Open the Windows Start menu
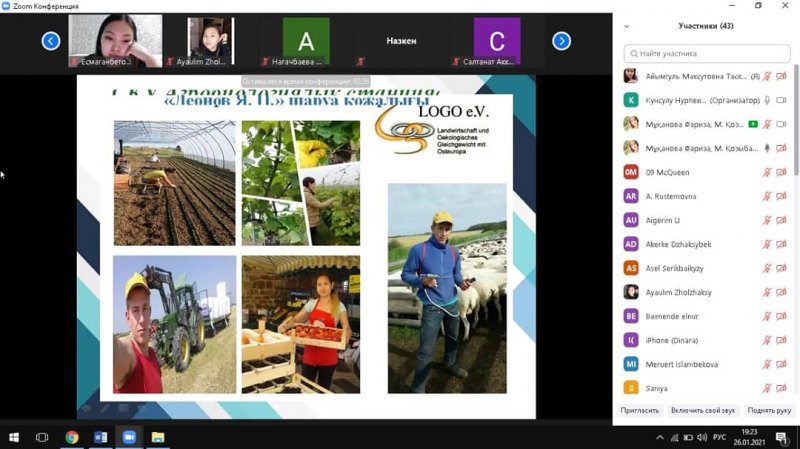The image size is (800, 449). point(14,437)
